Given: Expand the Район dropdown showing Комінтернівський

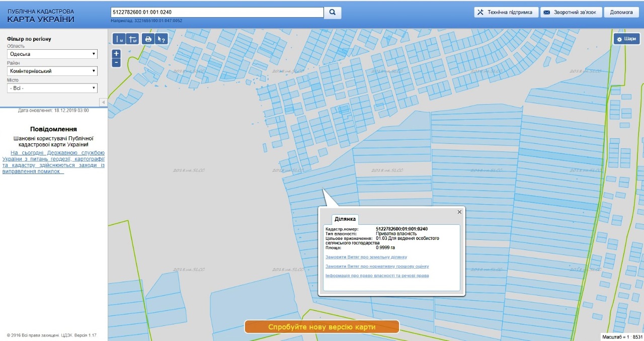Looking at the screenshot, I should tap(52, 71).
